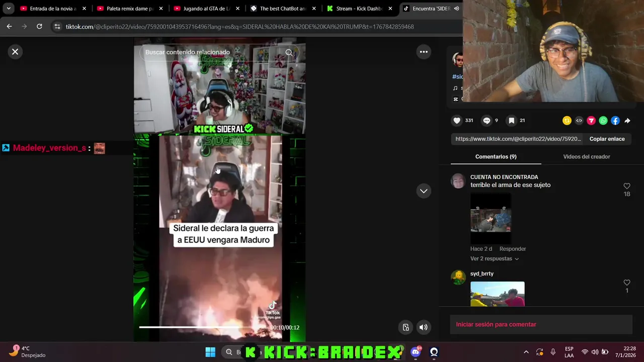This screenshot has width=644, height=362.
Task: Open the OBS icon on the taskbar
Action: [434, 352]
